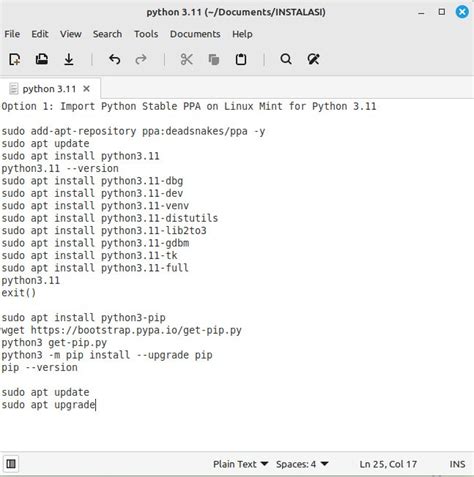The width and height of the screenshot is (474, 477).
Task: Click the last line 'sudo apt upgrade'
Action: point(48,405)
